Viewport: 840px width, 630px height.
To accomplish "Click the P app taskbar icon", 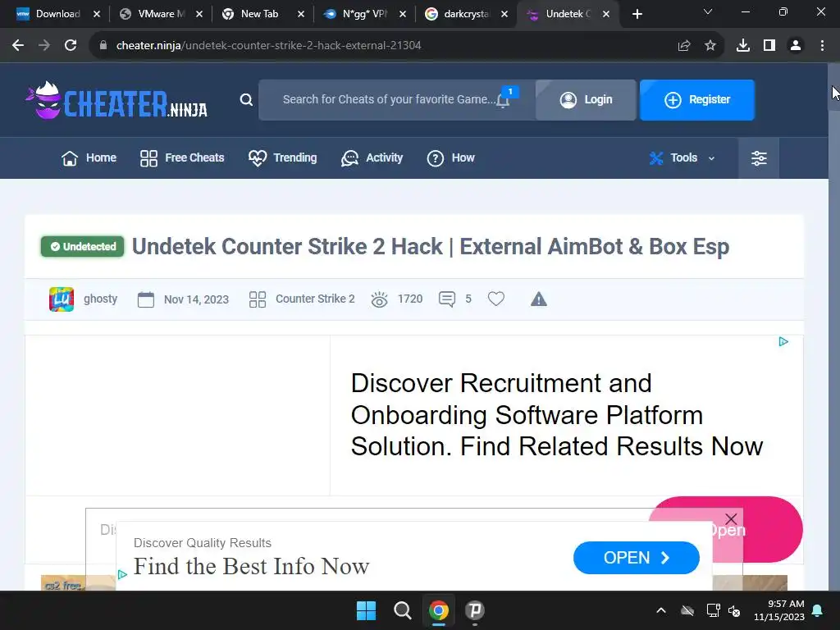I will pos(474,610).
